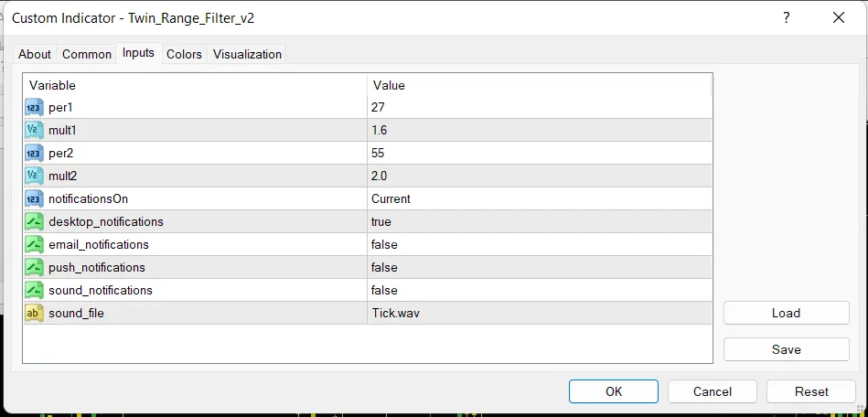Click the enum icon beside notificationsOn
868x417 pixels.
tap(35, 198)
